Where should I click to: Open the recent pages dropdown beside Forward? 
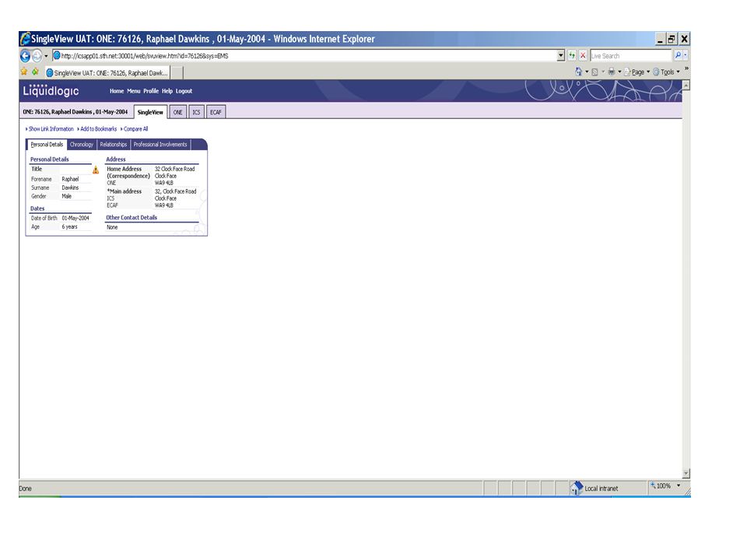pos(46,56)
